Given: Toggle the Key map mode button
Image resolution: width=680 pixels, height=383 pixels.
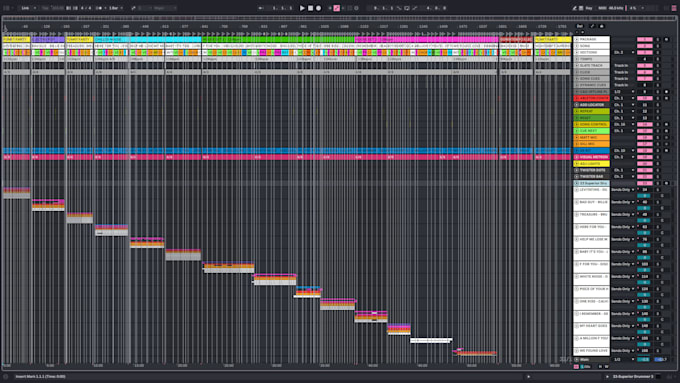Looking at the screenshot, I should (589, 8).
